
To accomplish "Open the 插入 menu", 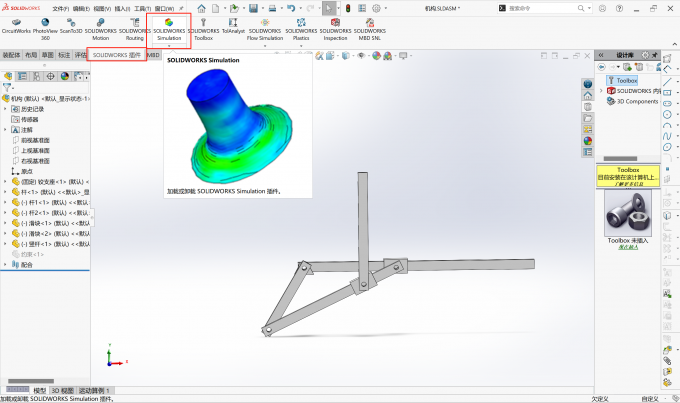I will [x=123, y=8].
